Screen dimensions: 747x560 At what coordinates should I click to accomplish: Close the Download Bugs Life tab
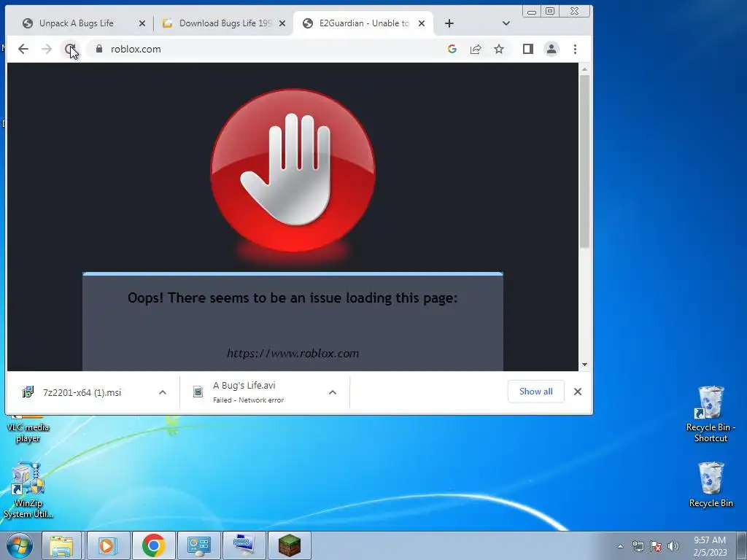point(282,23)
